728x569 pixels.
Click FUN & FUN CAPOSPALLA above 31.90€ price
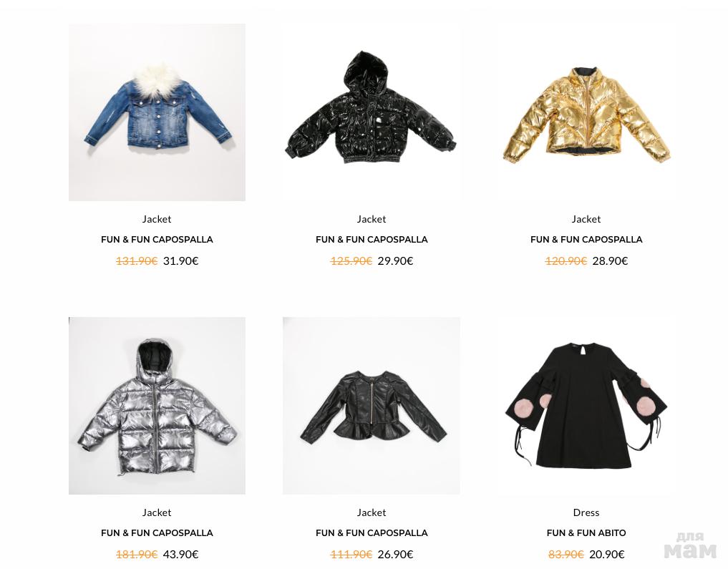157,240
